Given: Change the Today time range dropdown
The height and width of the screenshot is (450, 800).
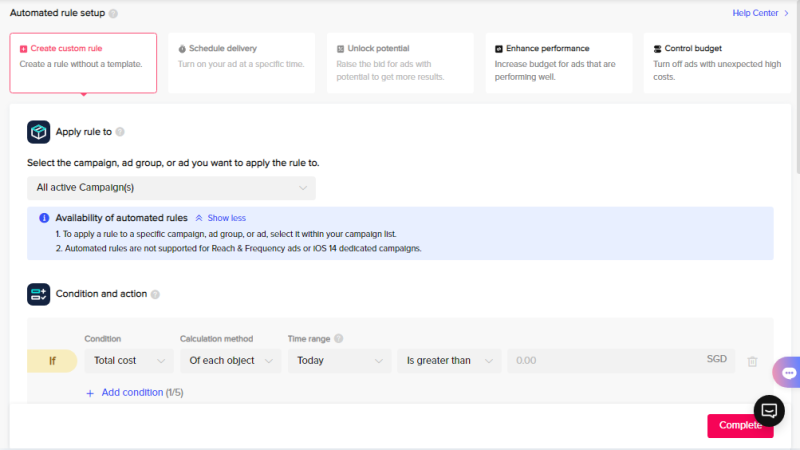Looking at the screenshot, I should pos(338,360).
